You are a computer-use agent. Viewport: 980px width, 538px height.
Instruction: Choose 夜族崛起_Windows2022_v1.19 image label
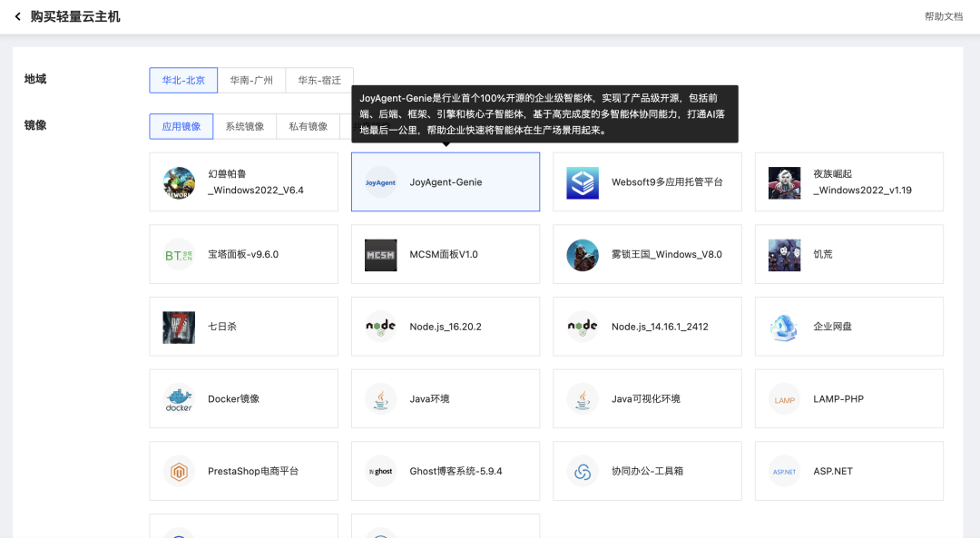863,181
